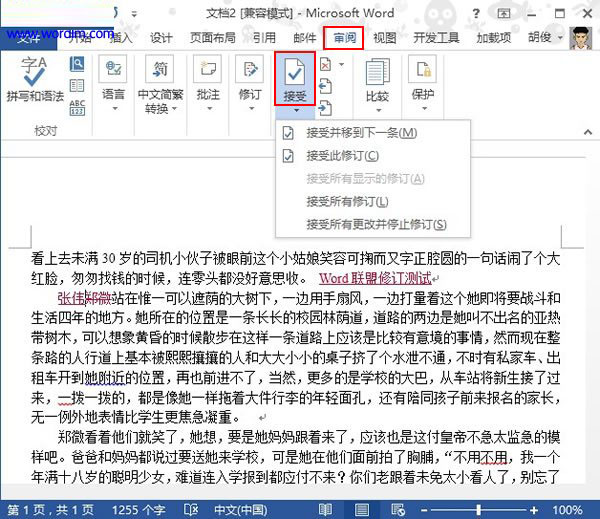Switch to the 视图 ribbon tab

pos(384,38)
